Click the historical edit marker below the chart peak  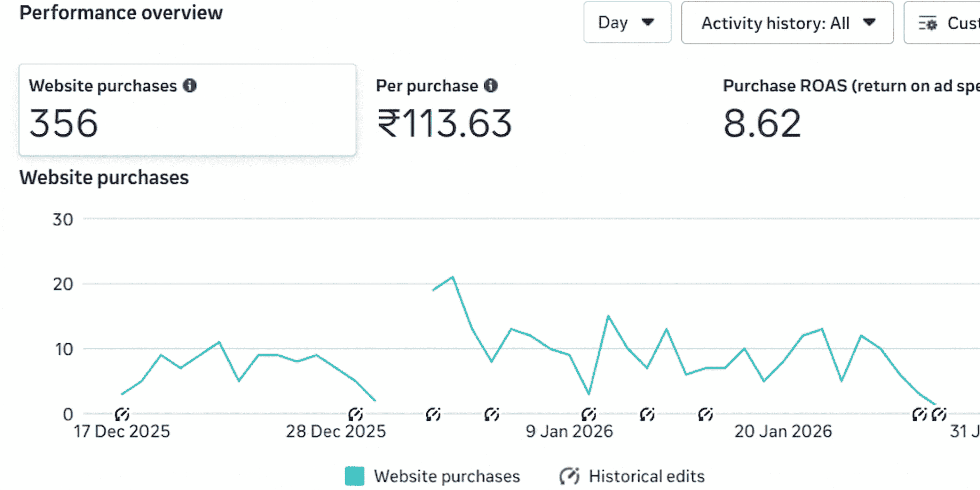pos(433,414)
